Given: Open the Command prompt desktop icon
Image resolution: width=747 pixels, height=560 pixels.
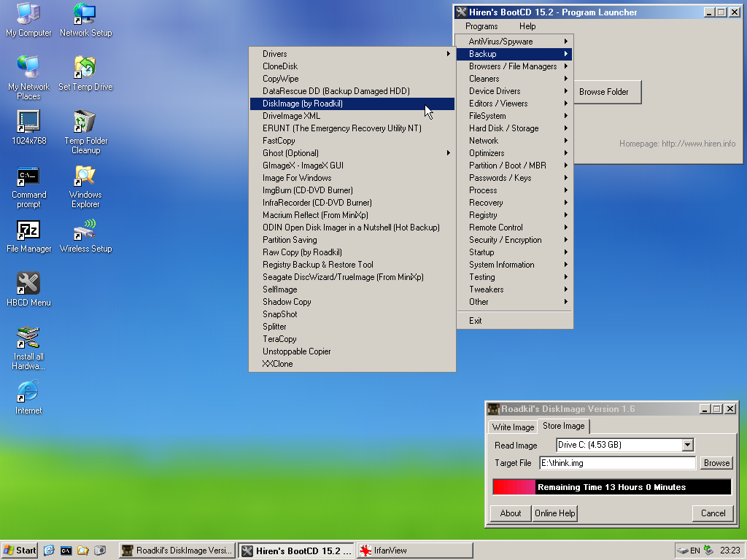Looking at the screenshot, I should click(28, 176).
